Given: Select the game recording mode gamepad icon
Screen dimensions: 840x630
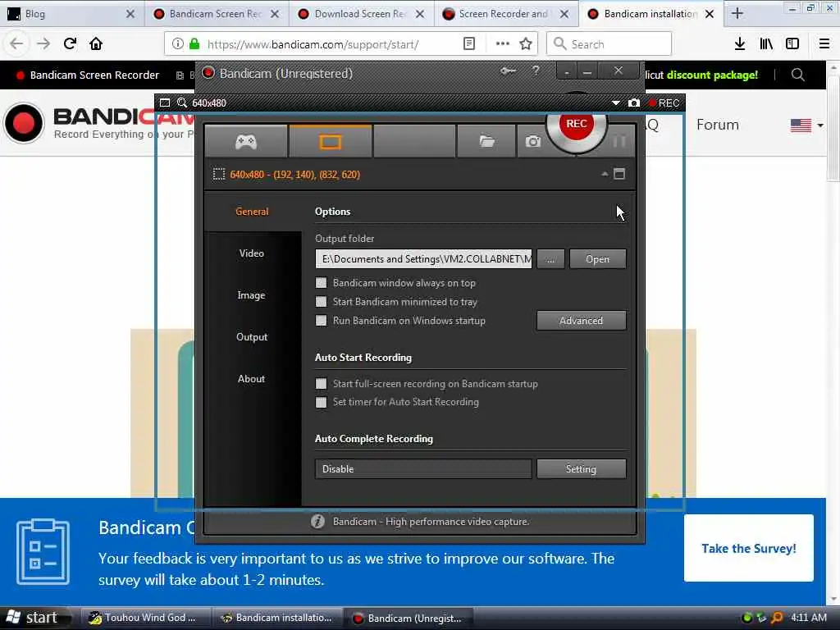Looking at the screenshot, I should tap(246, 141).
